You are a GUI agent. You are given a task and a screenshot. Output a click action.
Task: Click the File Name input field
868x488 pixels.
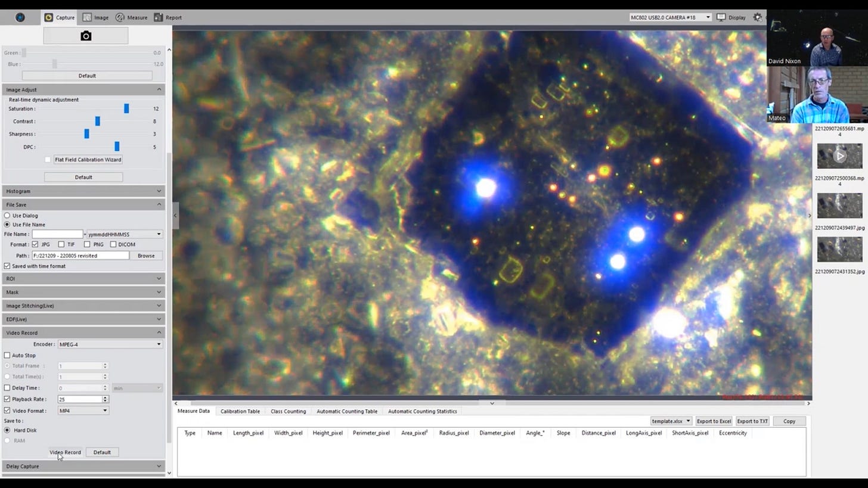point(57,234)
